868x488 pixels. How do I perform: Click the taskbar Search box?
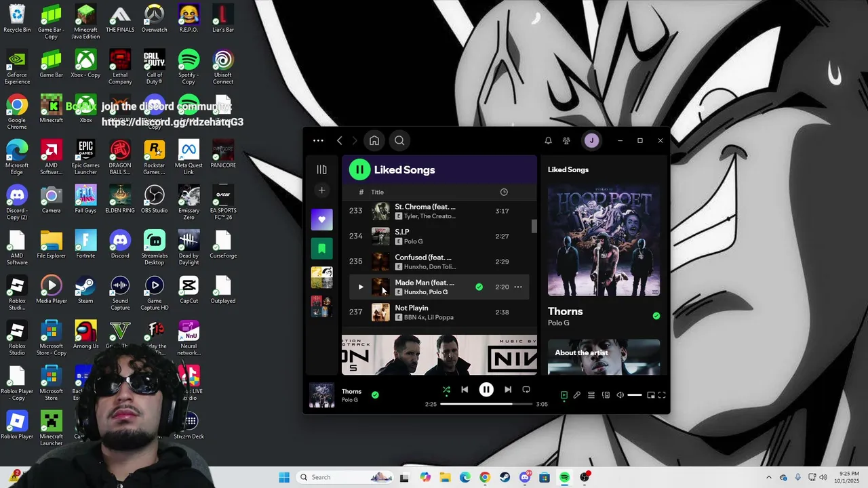pyautogui.click(x=346, y=477)
